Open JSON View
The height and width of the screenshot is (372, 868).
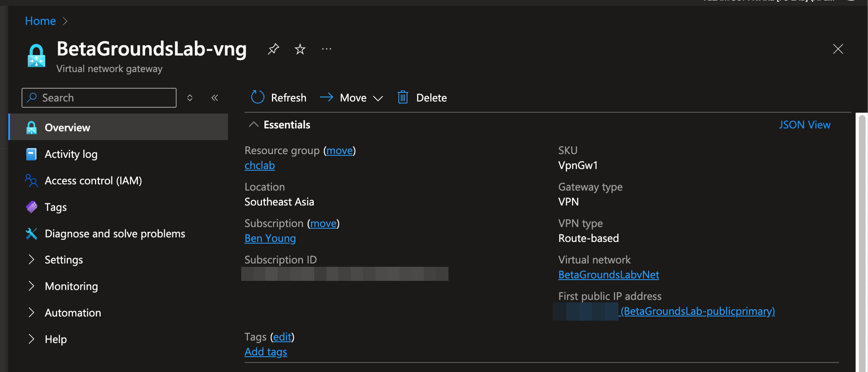pos(805,125)
